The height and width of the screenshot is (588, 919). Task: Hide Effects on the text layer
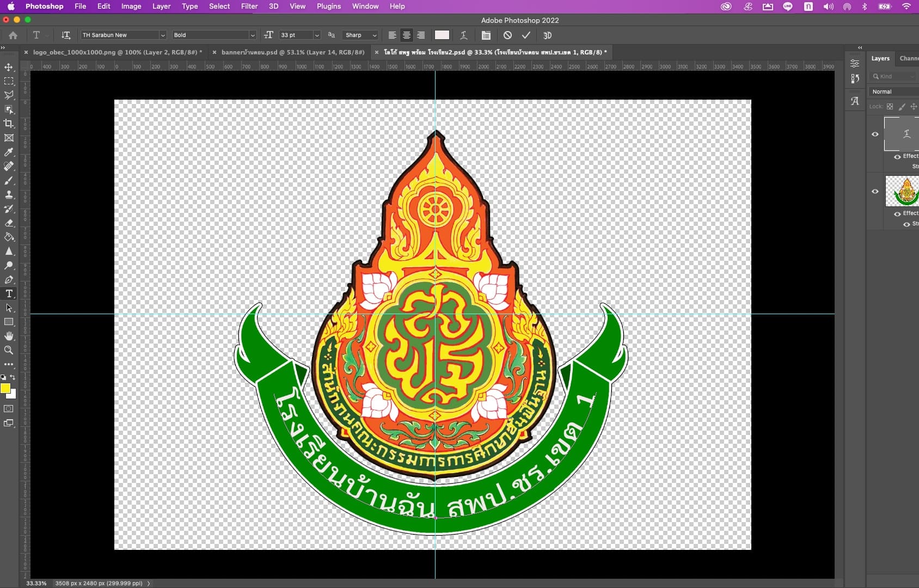(x=897, y=157)
